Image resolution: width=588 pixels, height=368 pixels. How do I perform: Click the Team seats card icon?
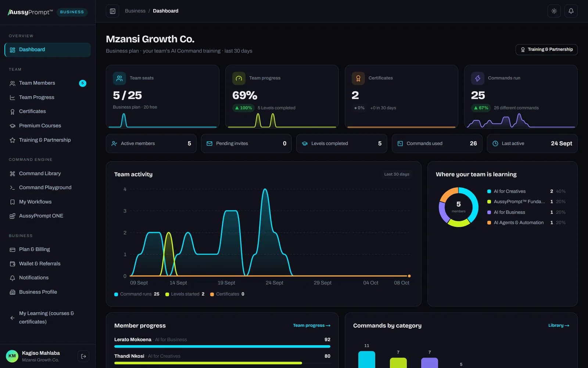point(119,78)
